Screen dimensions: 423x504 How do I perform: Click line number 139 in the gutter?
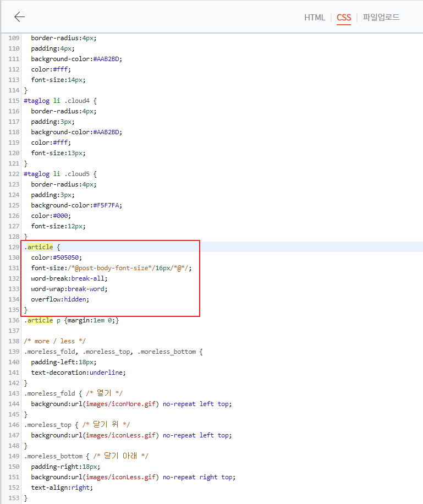tap(14, 352)
